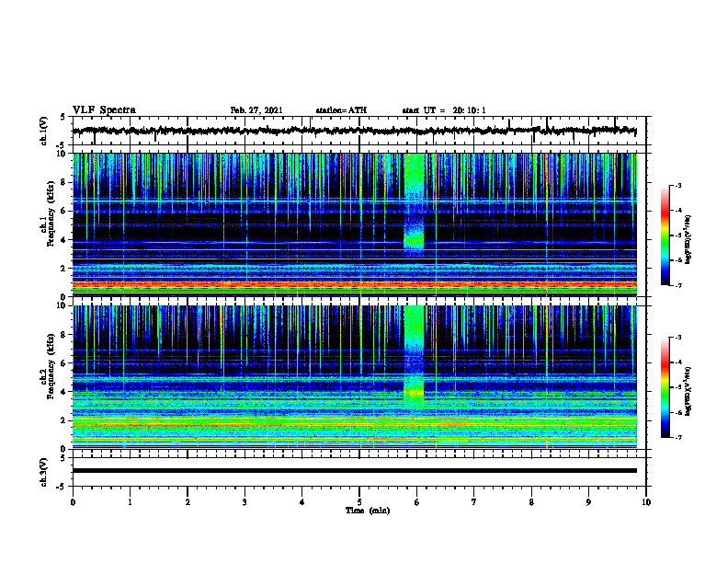Click the ch.3(V) axis label

(44, 472)
